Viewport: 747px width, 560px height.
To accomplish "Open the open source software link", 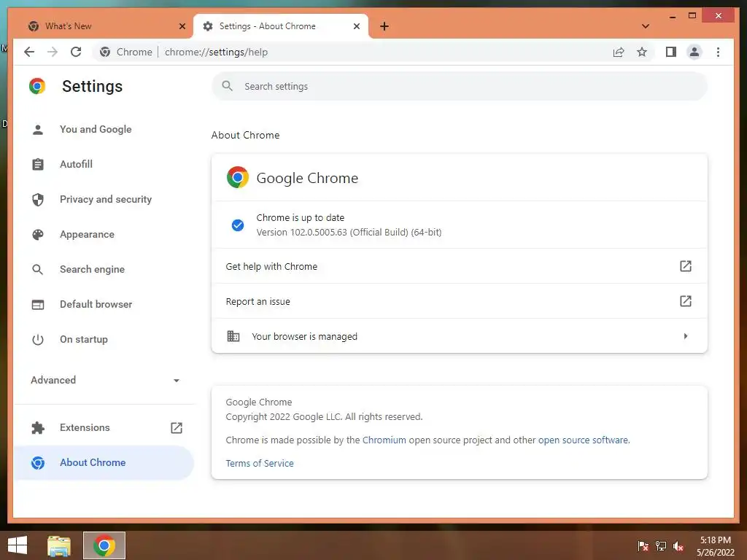I will pos(583,440).
